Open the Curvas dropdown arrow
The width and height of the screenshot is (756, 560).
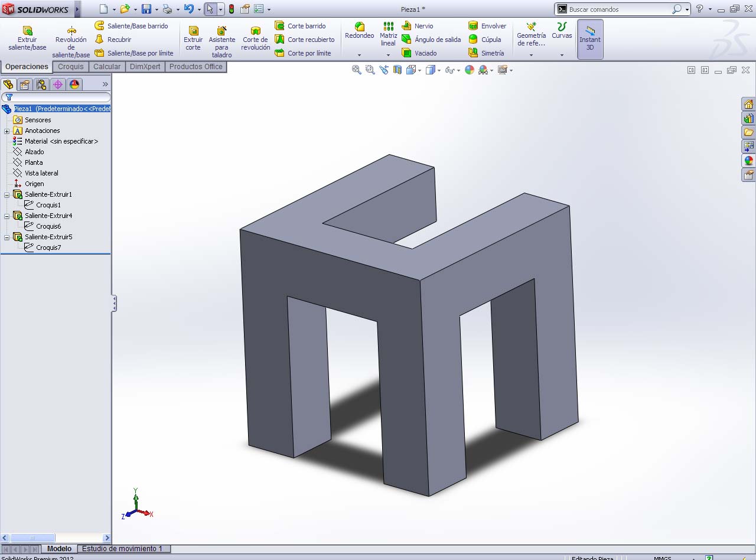coord(562,55)
